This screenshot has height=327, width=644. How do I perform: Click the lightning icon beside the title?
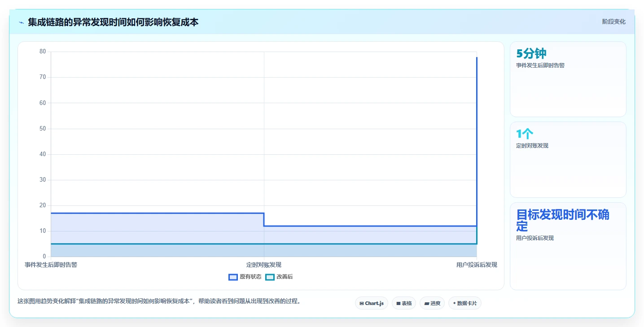click(x=21, y=22)
